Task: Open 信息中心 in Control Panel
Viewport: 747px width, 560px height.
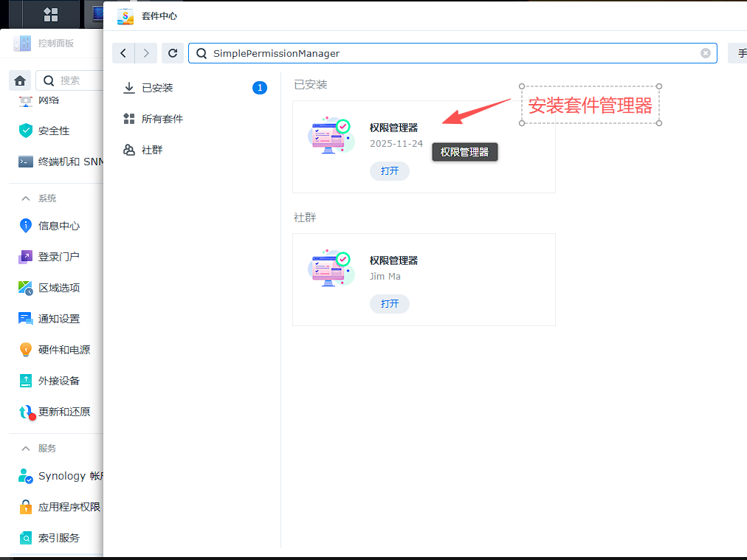Action: [x=58, y=226]
